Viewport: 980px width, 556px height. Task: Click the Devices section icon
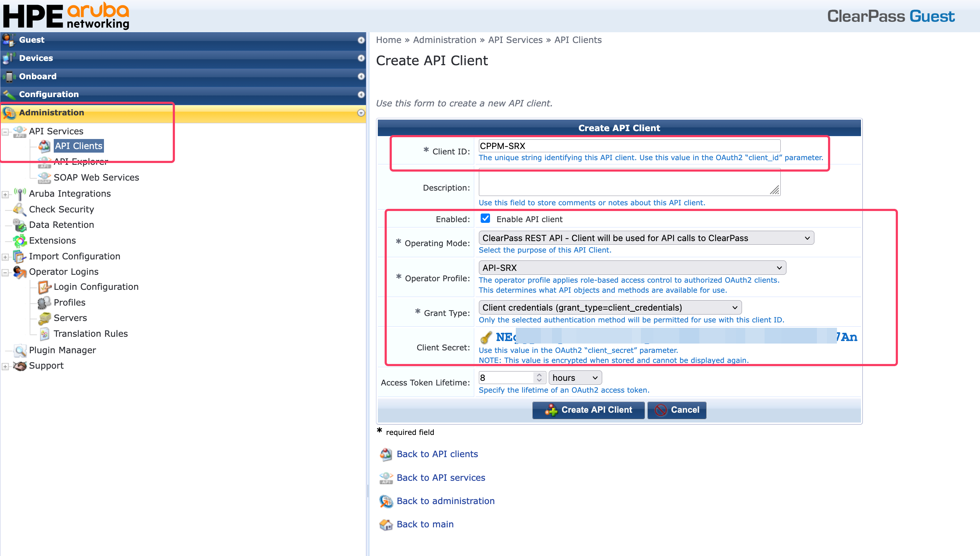coord(8,58)
